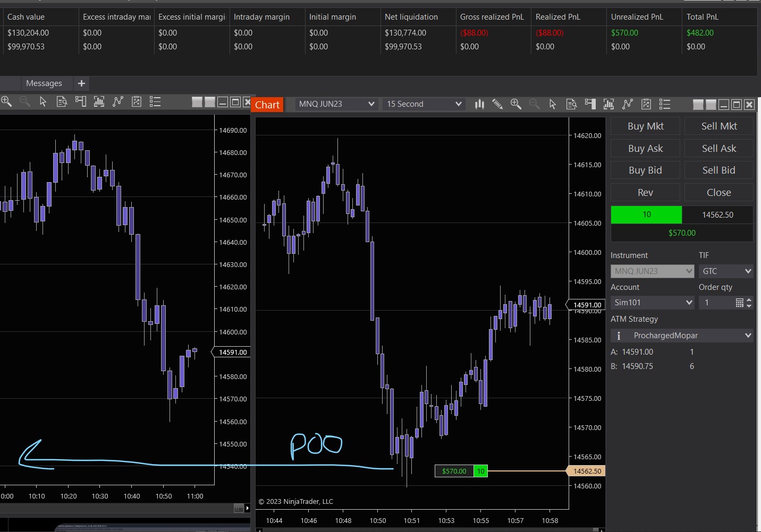Open Data Box icon in right chart toolbar
The image size is (761, 532).
point(571,104)
